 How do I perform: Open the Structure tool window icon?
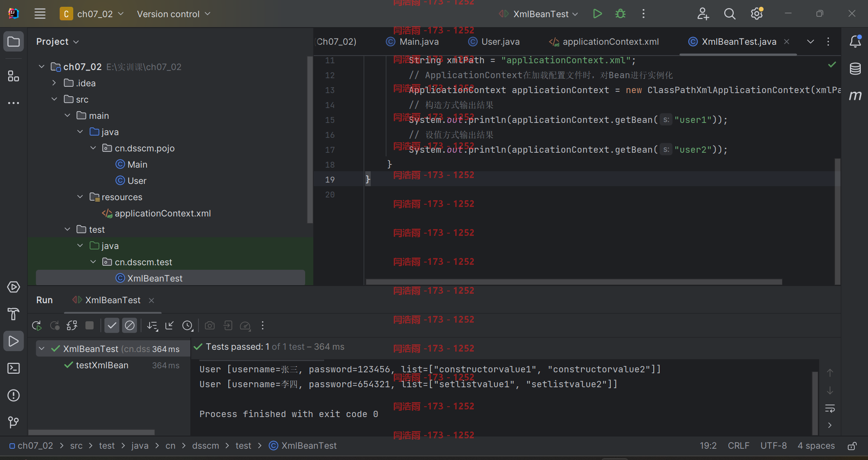(x=14, y=76)
